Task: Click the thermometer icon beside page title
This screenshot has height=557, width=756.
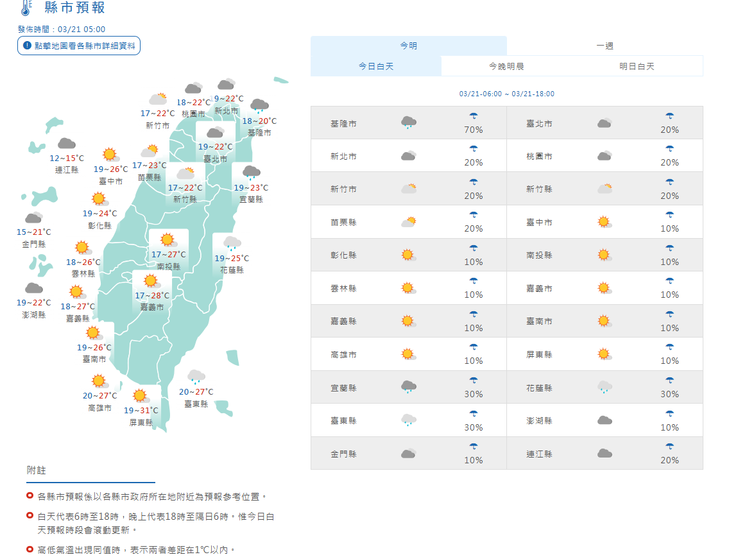Action: click(26, 8)
